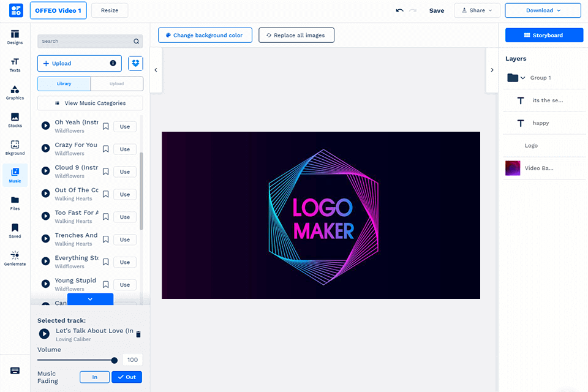Enable the In music fading option
Screen dimensions: 588x392
(x=94, y=377)
